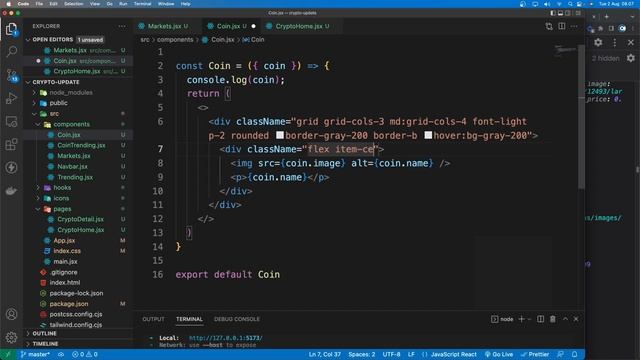Image resolution: width=640 pixels, height=360 pixels.
Task: Close the terminal panel
Action: click(x=576, y=319)
